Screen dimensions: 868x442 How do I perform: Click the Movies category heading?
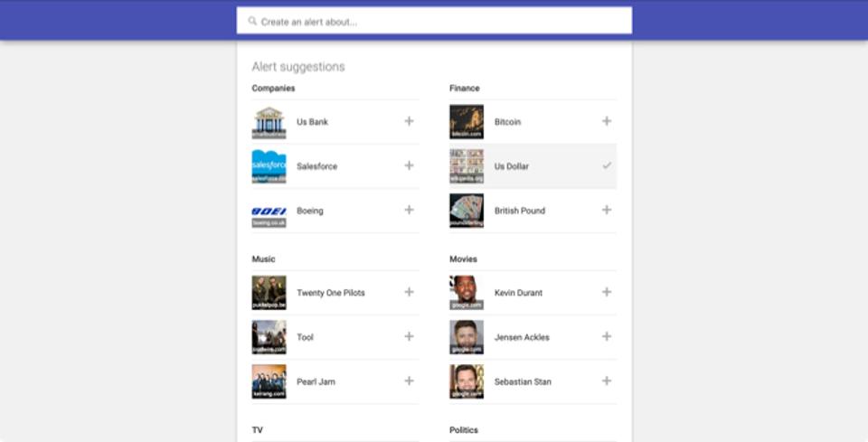[463, 259]
